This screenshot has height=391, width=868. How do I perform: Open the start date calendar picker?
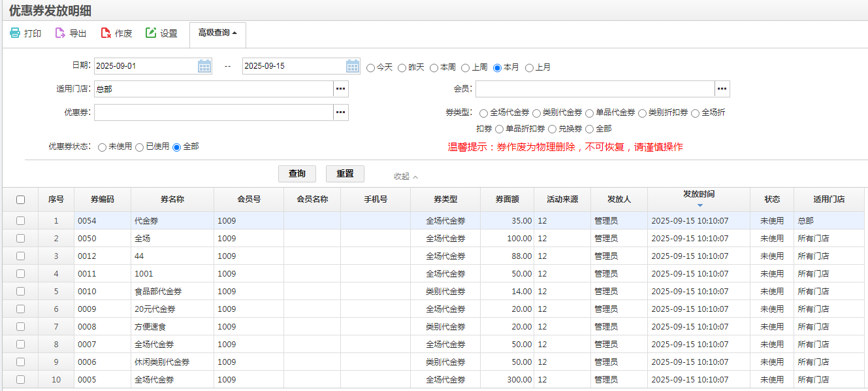click(204, 66)
